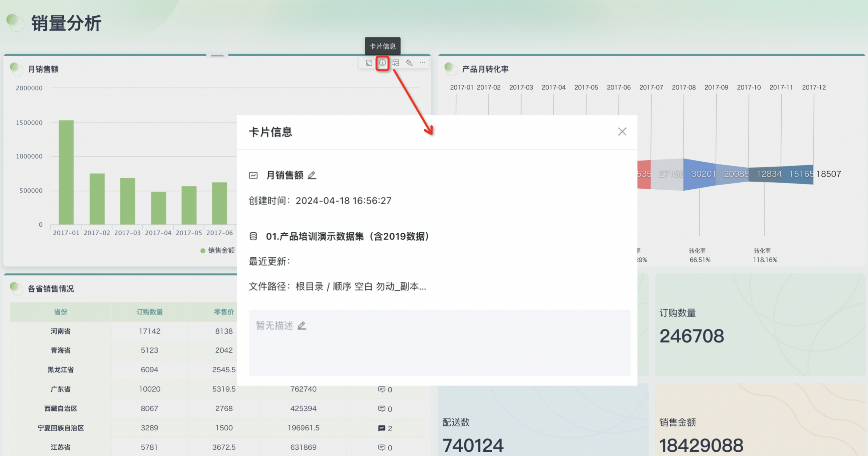The width and height of the screenshot is (868, 456).
Task: Select the 2017-03 bar in 月销售额 chart
Action: click(128, 201)
